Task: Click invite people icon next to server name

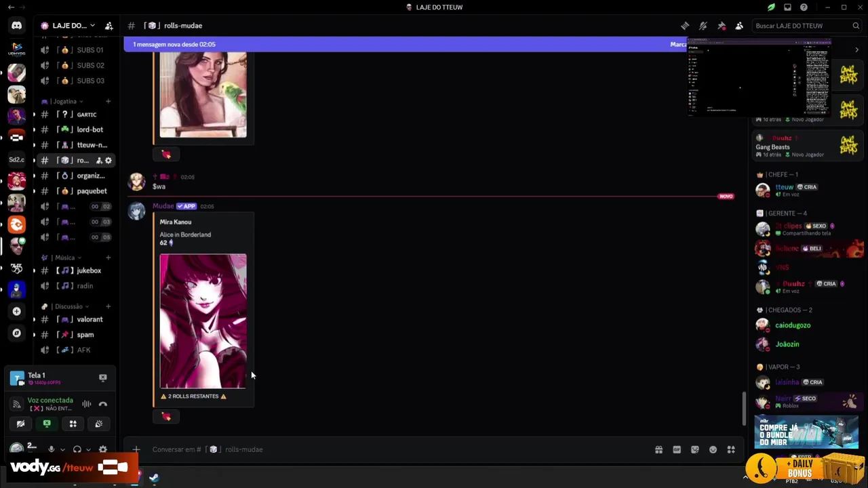Action: pyautogui.click(x=108, y=26)
